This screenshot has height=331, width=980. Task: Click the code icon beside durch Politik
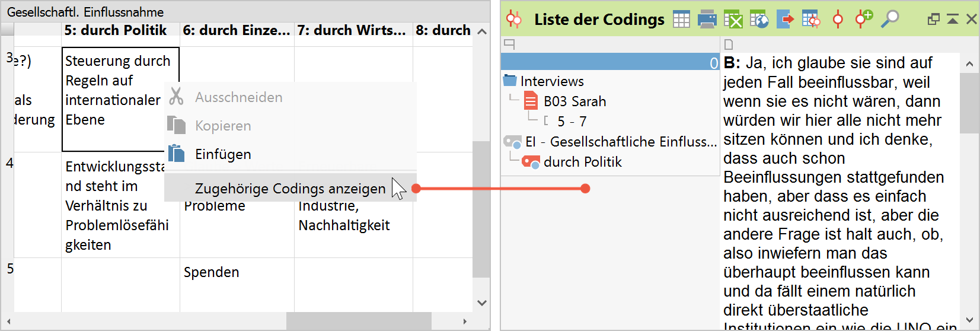tap(531, 161)
